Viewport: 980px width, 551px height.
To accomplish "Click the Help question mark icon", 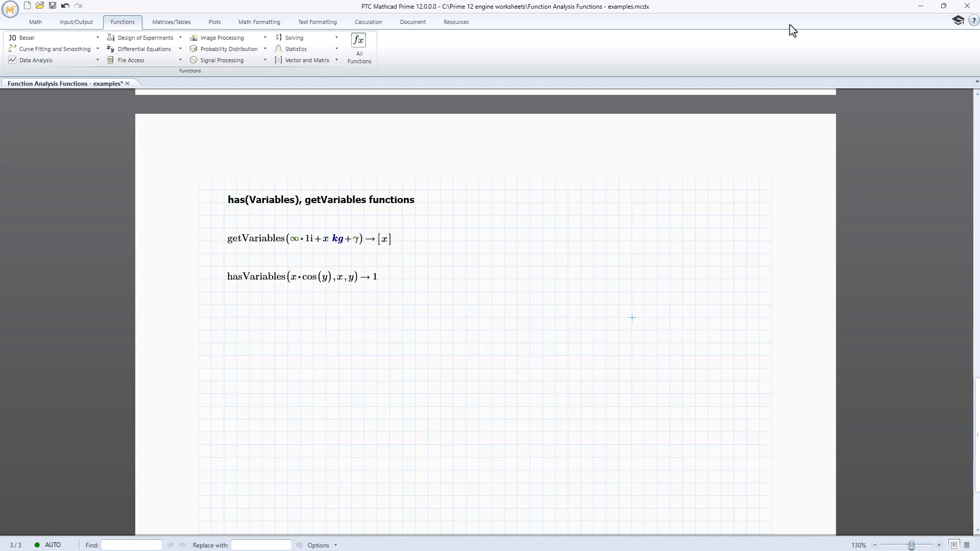I will [x=973, y=21].
